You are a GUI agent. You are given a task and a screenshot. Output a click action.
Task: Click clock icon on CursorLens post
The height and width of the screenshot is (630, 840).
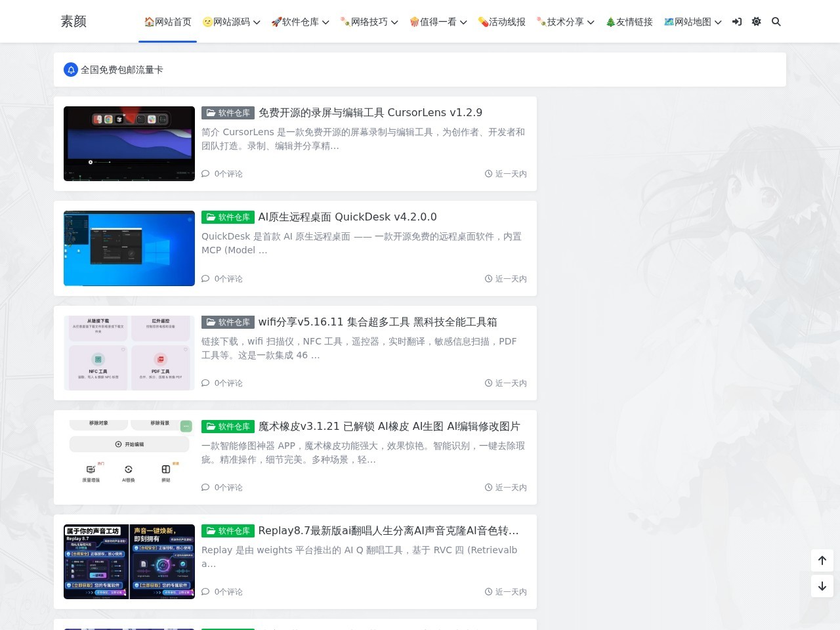click(488, 174)
